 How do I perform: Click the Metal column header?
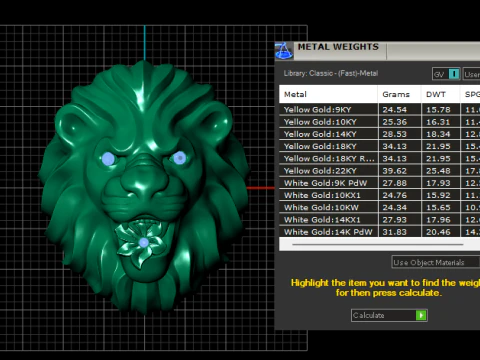328,94
